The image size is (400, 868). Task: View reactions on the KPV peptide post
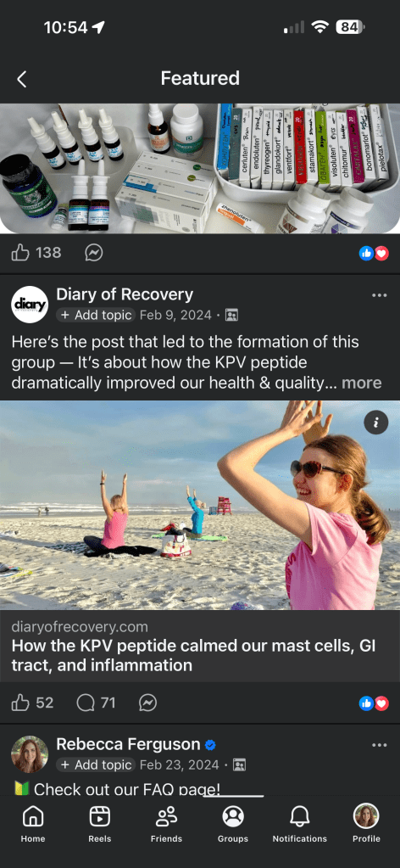(x=374, y=703)
